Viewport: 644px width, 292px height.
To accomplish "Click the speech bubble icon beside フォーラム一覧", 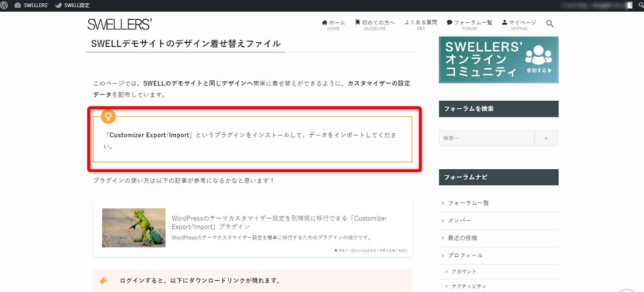I will coord(450,22).
